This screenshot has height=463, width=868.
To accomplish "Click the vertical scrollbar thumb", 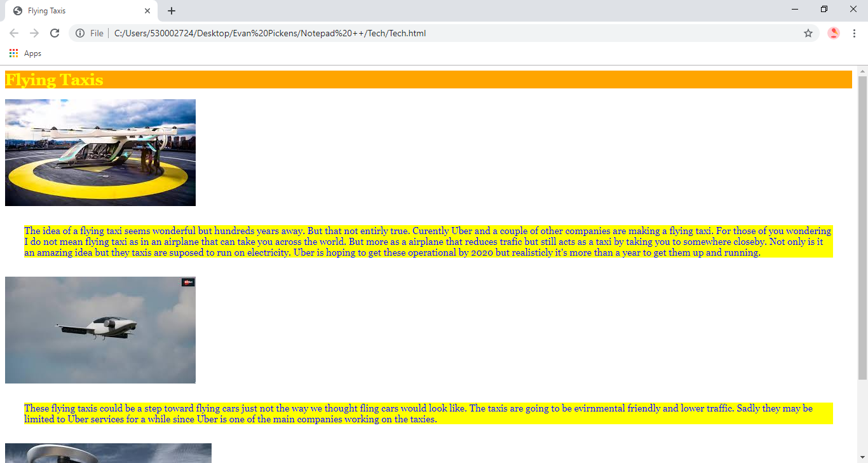I will pos(862,228).
